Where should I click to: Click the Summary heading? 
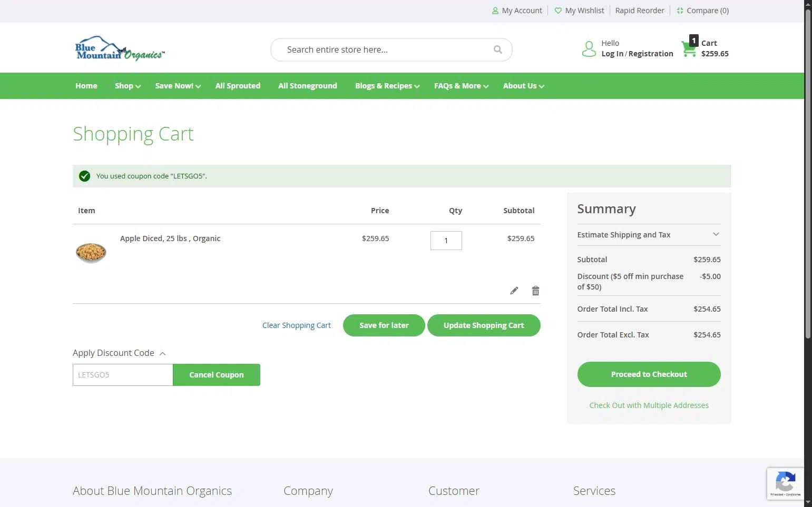click(606, 209)
